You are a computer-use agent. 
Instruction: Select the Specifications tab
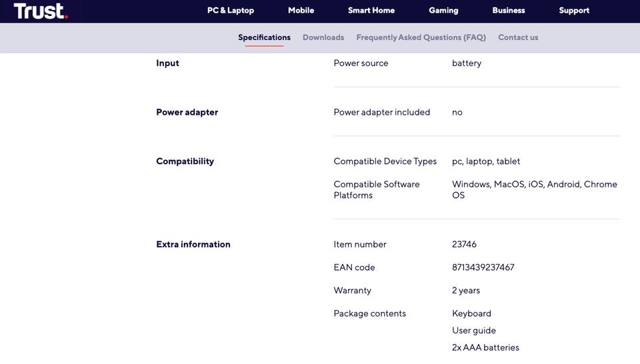click(264, 37)
